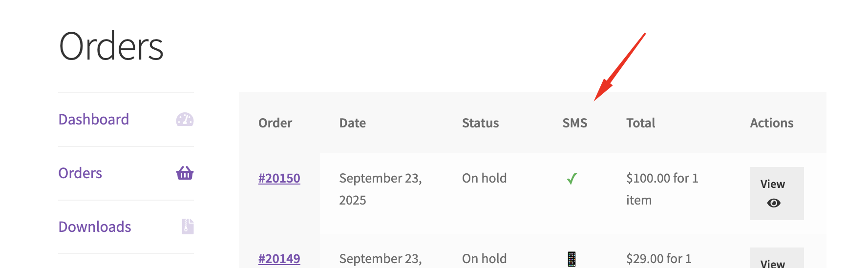
Task: Click green SMS checkmark for order #20150
Action: (572, 179)
